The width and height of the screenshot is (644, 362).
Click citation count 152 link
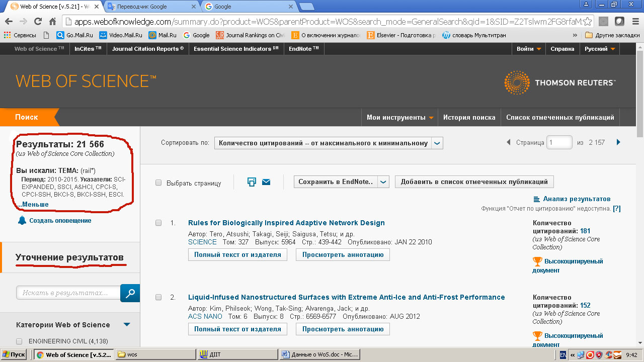coord(585,306)
